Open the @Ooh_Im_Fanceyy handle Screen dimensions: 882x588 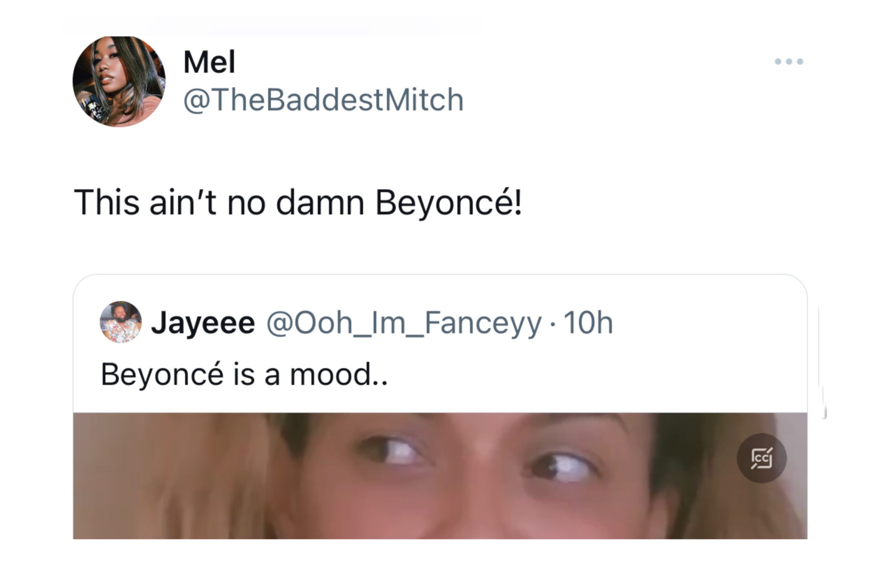click(x=404, y=323)
